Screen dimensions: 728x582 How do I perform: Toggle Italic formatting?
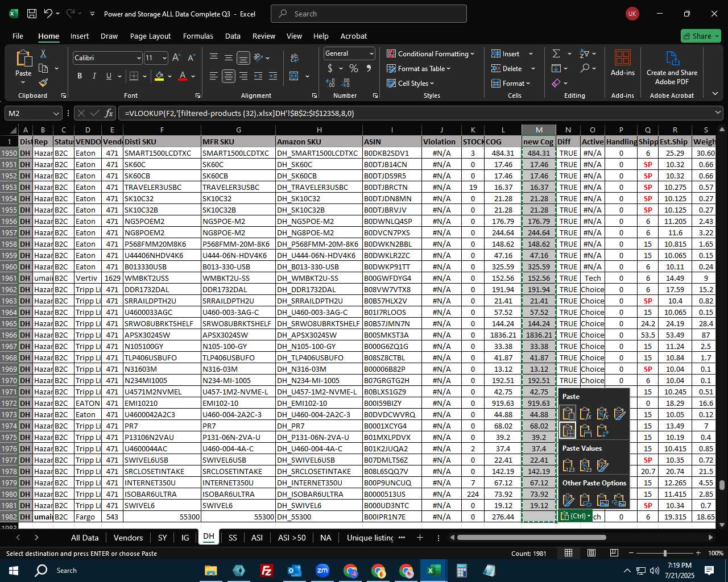[94, 76]
